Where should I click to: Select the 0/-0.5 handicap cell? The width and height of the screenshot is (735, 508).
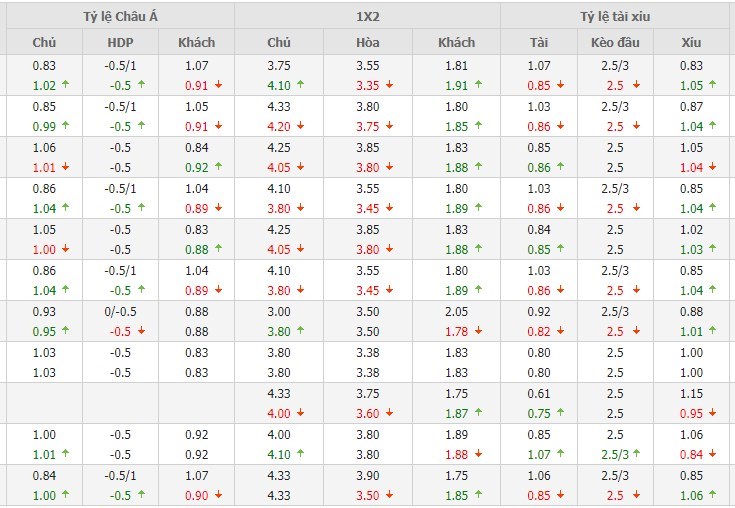tap(120, 312)
